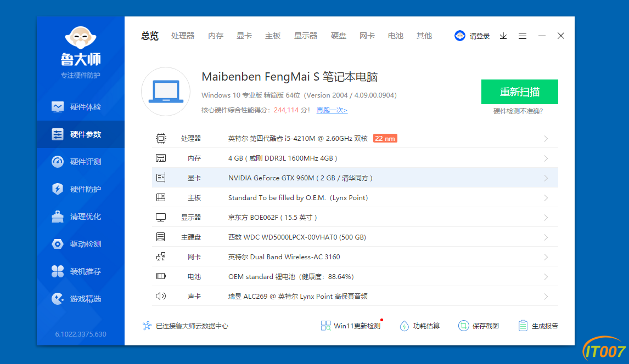
Task: Open 装机推荐 in the sidebar
Action: pyautogui.click(x=80, y=271)
